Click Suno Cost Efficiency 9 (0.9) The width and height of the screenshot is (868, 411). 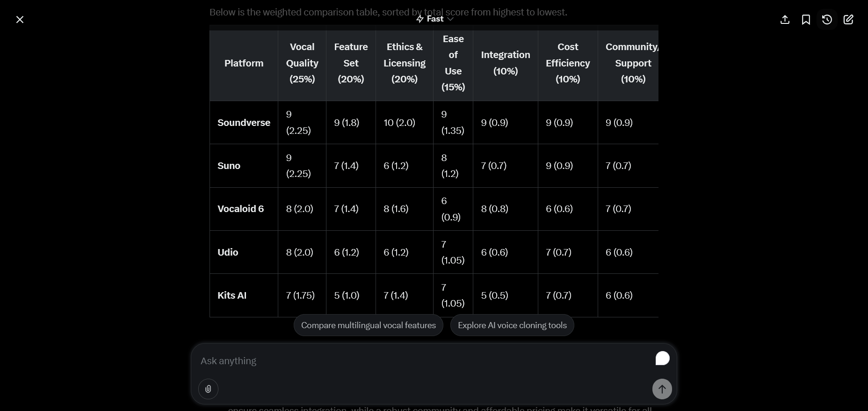click(x=559, y=166)
